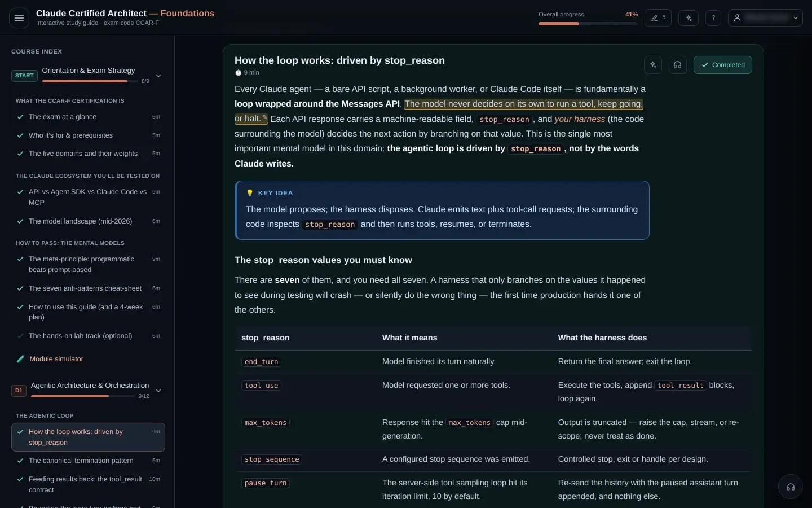Click the tool_use code cell
The image size is (812, 508).
click(261, 386)
